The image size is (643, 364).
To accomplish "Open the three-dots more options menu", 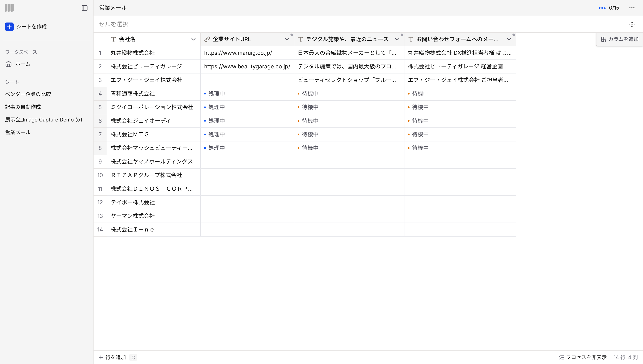I will (x=632, y=8).
